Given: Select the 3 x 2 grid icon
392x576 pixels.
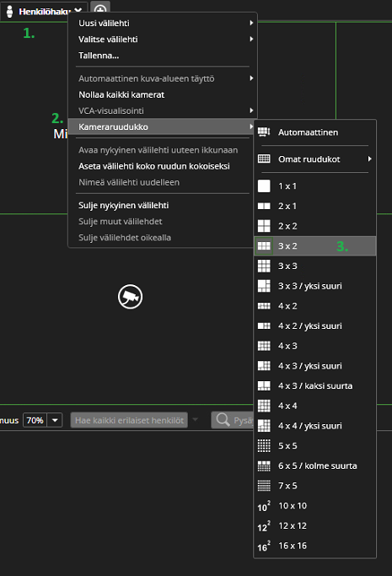Looking at the screenshot, I should pyautogui.click(x=264, y=245).
